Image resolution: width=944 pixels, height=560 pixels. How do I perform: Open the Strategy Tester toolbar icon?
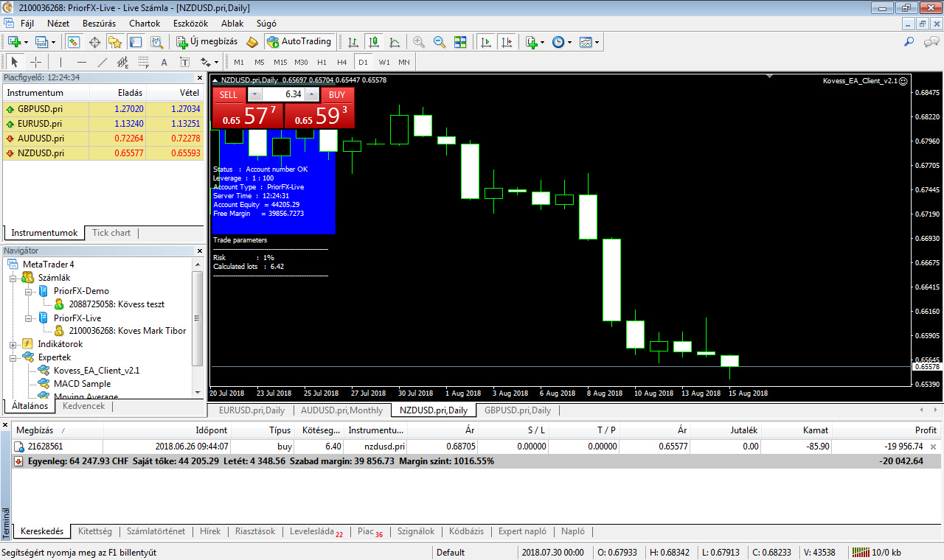[155, 42]
